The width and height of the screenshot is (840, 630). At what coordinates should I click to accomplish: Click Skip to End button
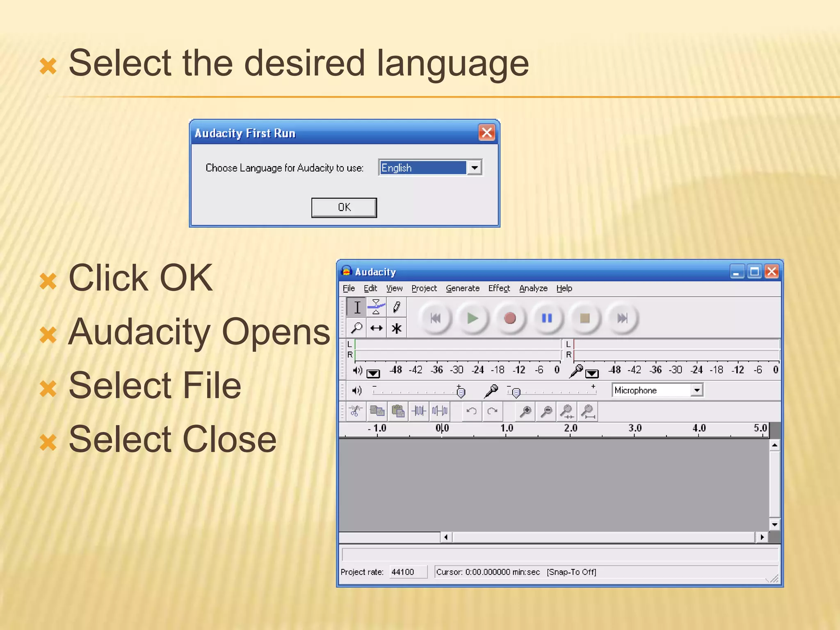coord(622,318)
